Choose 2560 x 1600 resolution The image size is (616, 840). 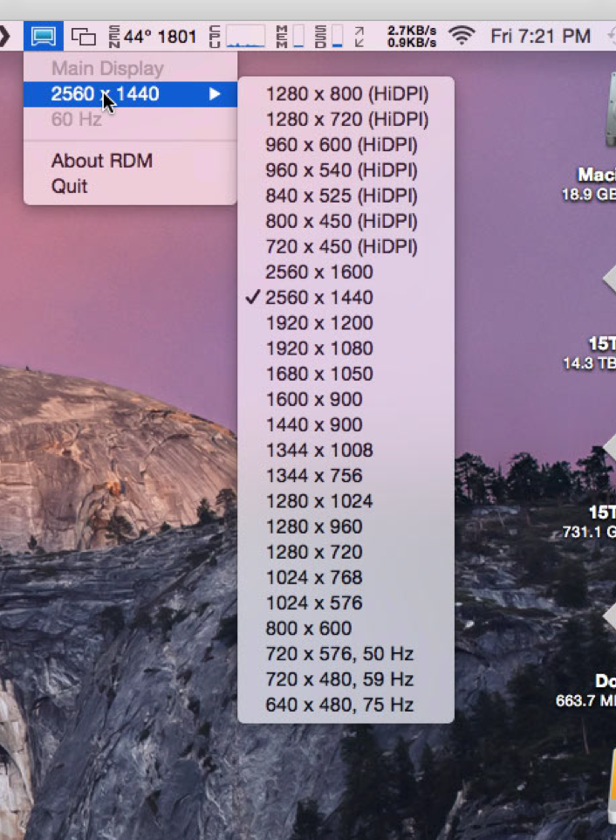346,272
